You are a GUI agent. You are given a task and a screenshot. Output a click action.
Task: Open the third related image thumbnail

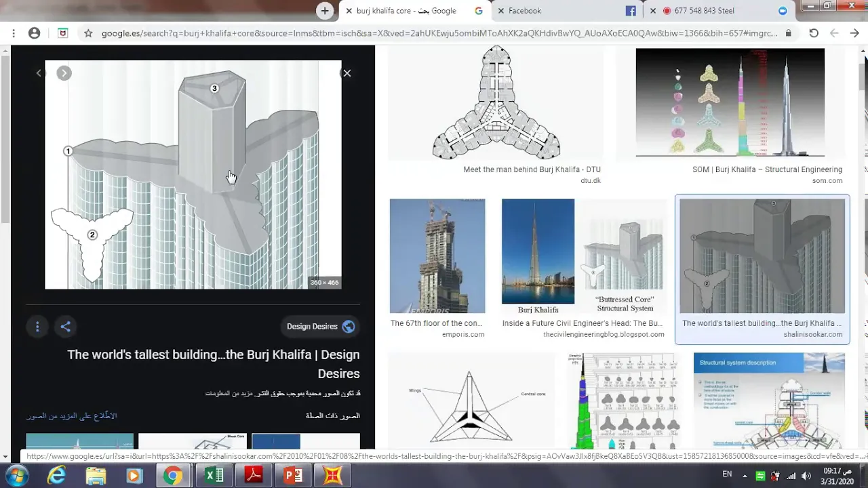coord(306,441)
